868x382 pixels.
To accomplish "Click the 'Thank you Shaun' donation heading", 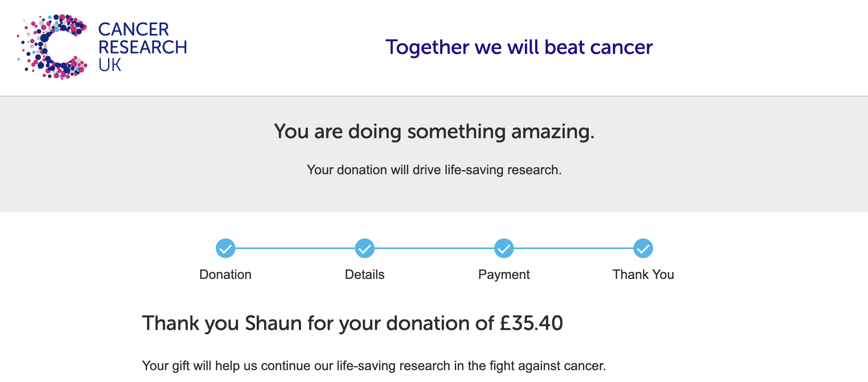I will tap(353, 324).
